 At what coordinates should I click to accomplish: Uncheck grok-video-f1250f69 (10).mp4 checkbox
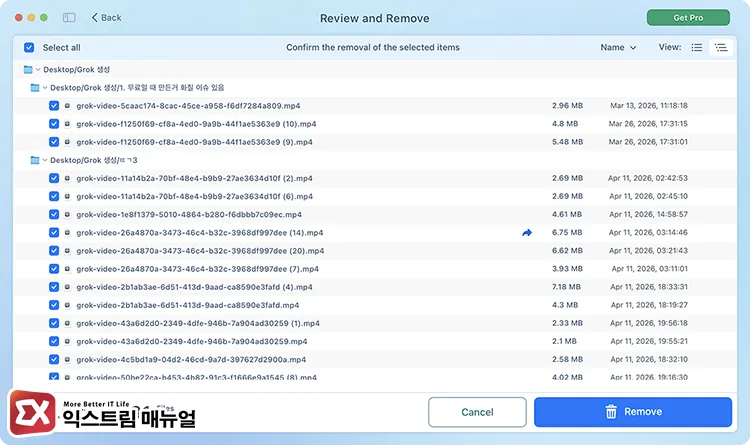point(54,124)
